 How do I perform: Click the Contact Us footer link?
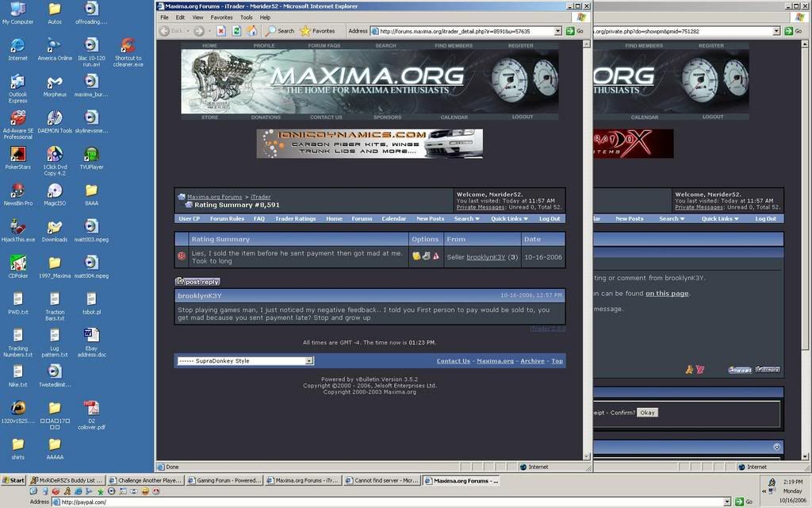(x=453, y=361)
